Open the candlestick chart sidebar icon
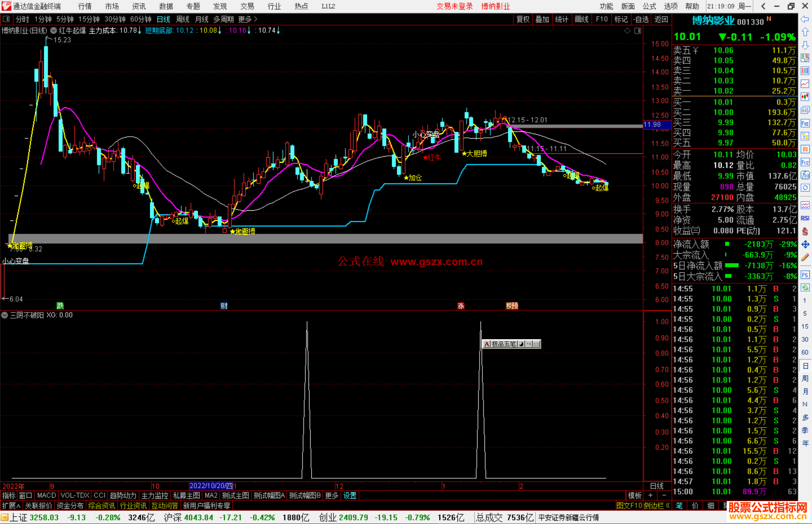Screen dimensions: 812x524 pos(805,97)
